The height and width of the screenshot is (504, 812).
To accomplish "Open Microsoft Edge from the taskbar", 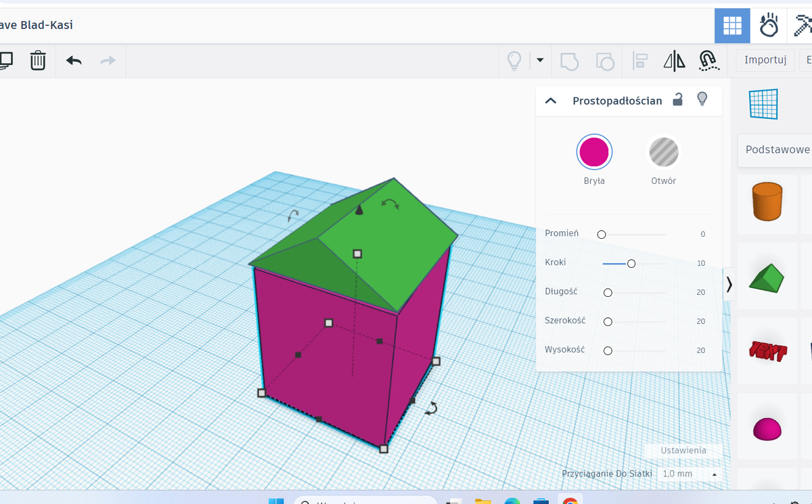I will tap(512, 501).
